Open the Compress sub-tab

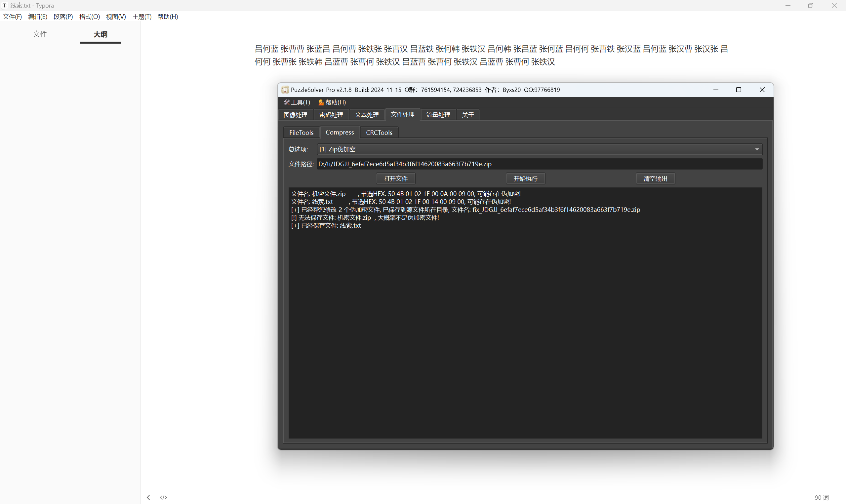tap(340, 132)
